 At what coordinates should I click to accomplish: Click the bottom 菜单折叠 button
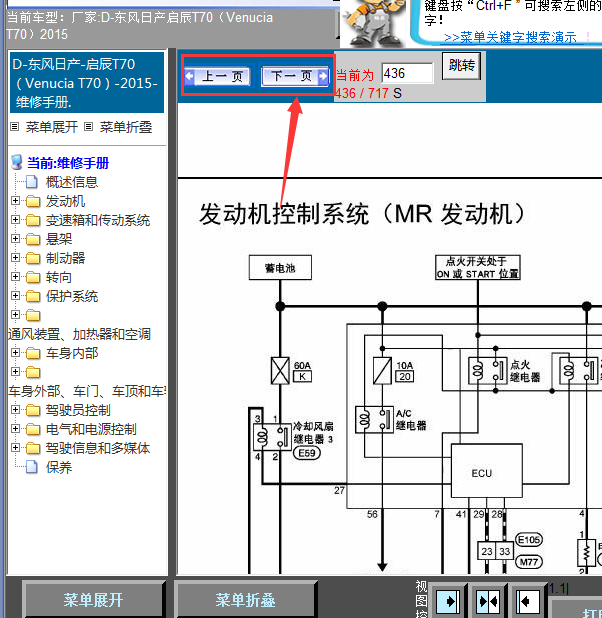245,600
